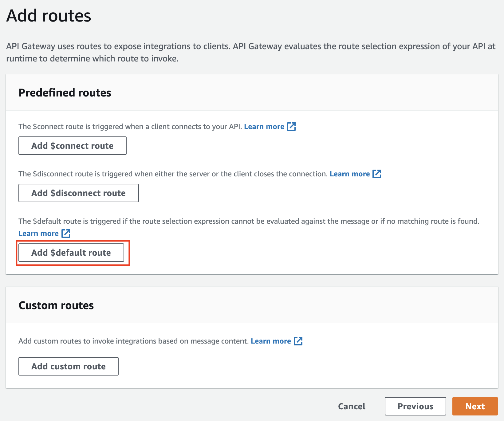This screenshot has width=504, height=421.
Task: Open Learn more link for $disconnect route
Action: pos(350,174)
